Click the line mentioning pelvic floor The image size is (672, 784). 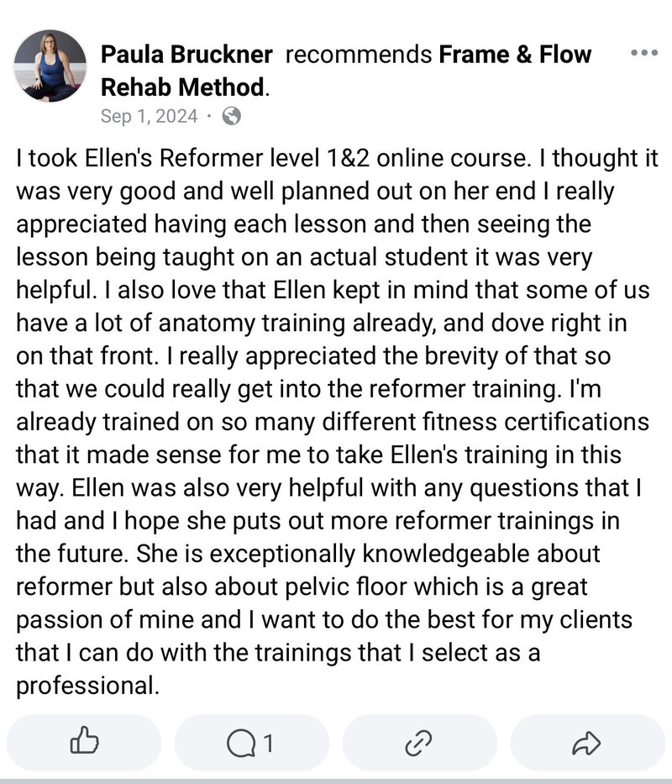tap(302, 587)
